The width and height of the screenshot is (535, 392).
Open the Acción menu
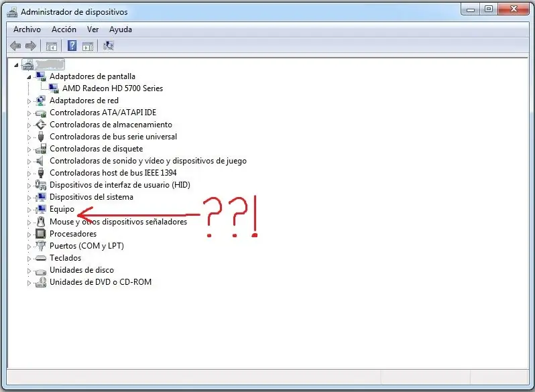(x=64, y=29)
